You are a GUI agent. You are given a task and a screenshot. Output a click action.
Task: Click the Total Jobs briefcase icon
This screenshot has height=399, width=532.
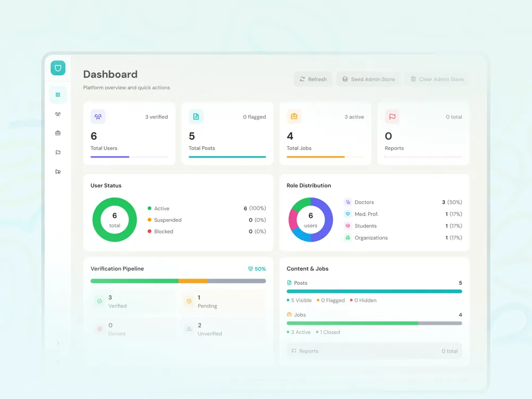pos(294,117)
